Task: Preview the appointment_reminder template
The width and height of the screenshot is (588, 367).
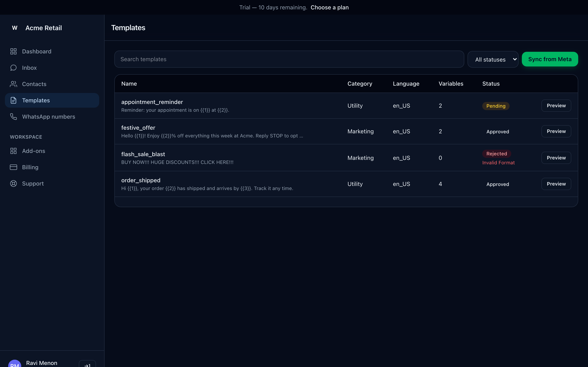Action: tap(556, 106)
